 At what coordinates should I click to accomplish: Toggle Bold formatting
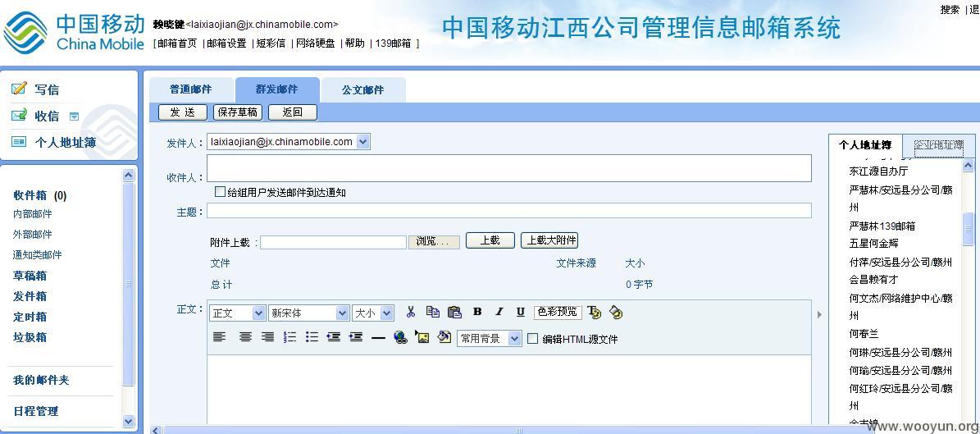477,312
